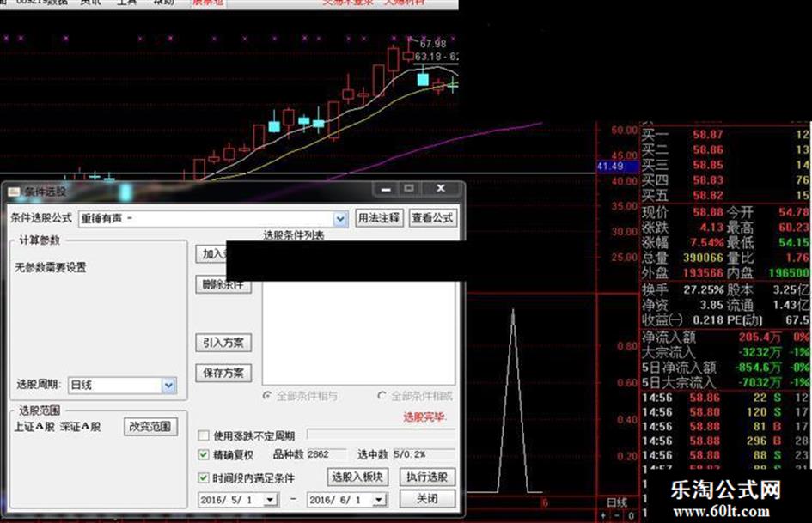Toggle 时间段内满足条件 checkbox
This screenshot has height=523, width=812.
pyautogui.click(x=204, y=477)
